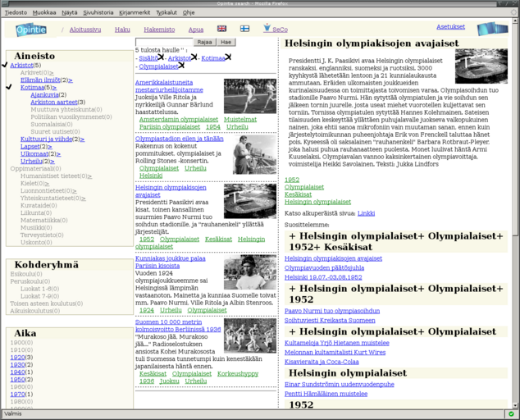
Task: Expand the Urheilu category arrow
Action: pos(52,162)
